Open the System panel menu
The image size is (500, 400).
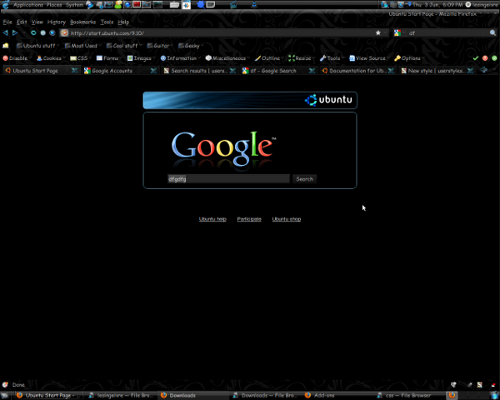74,5
